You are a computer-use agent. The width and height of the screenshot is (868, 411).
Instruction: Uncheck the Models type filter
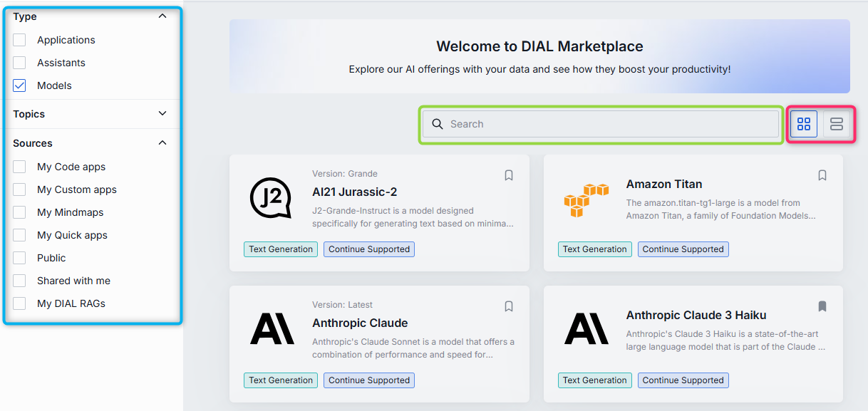point(19,85)
